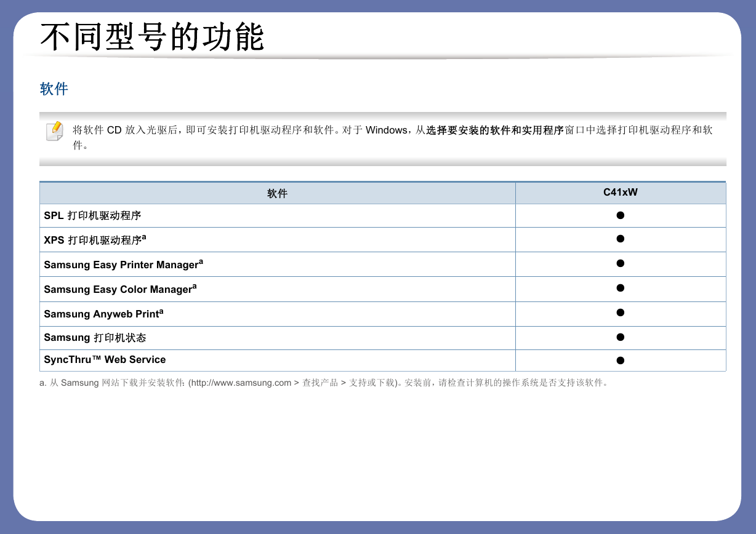Click footnote text 查找产品

320,383
